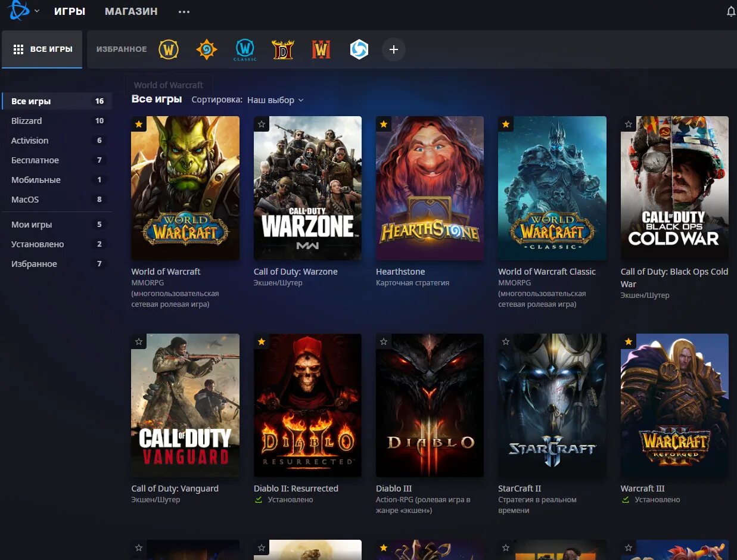This screenshot has width=737, height=560.
Task: Open Hearthstone cover art
Action: (430, 188)
